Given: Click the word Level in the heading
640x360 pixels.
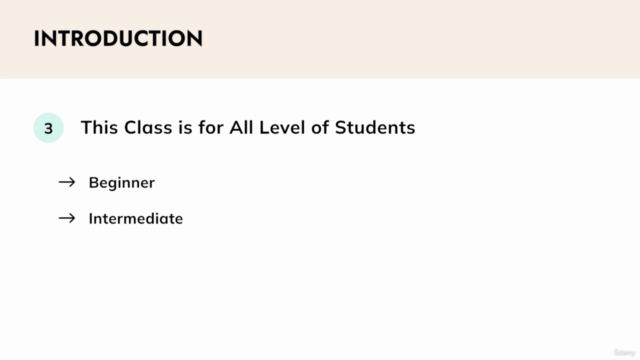Looking at the screenshot, I should coord(282,127).
